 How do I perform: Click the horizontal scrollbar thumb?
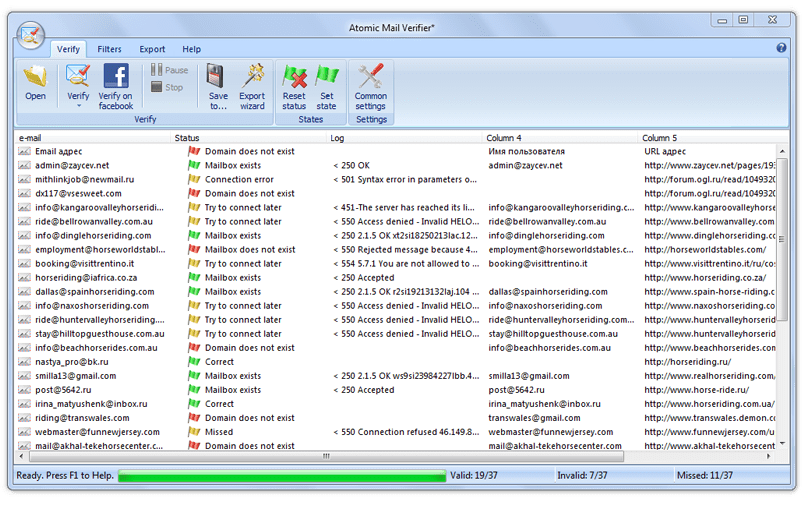coord(327,456)
